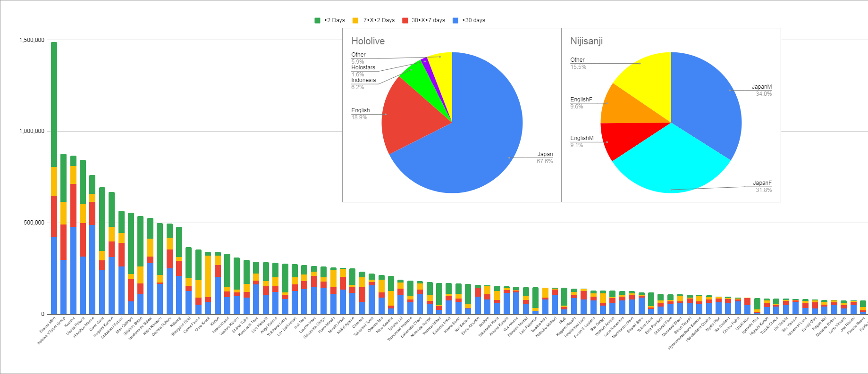Viewport: 868px width, 374px height.
Task: Click the 'Gawr Gura' x-axis label
Action: coord(97,324)
